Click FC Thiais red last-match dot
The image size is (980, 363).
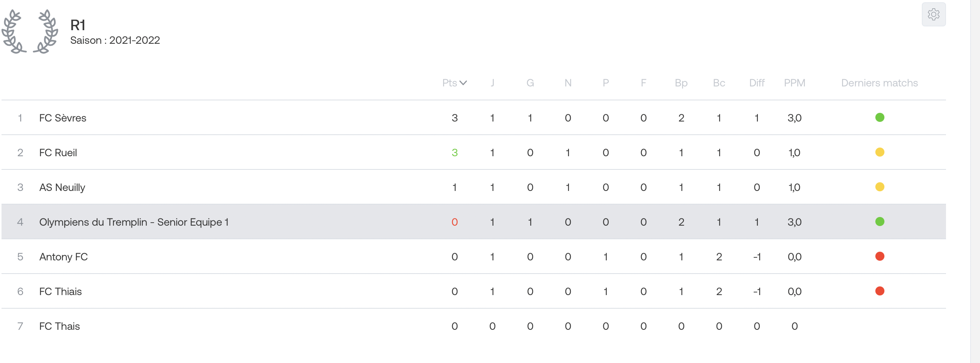pos(879,291)
